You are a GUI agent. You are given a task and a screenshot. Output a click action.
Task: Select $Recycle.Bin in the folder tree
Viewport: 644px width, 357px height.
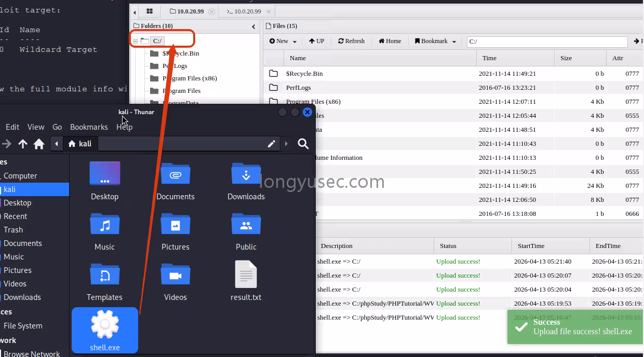[181, 53]
